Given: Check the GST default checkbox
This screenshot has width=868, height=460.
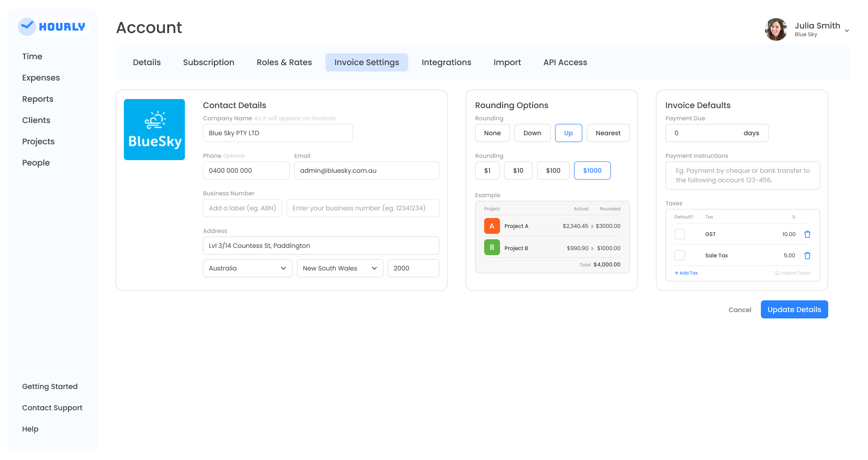Looking at the screenshot, I should click(x=679, y=234).
